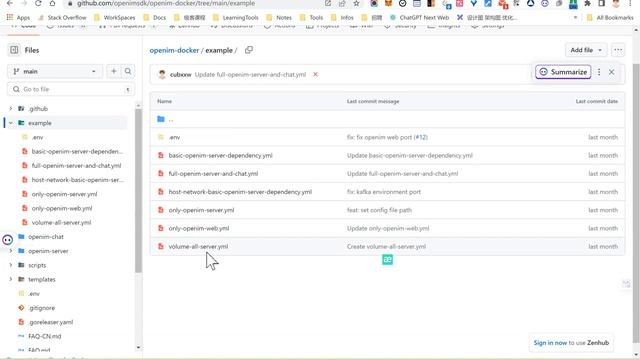Go to browser home icon
The width and height of the screenshot is (640, 360).
[52, 4]
